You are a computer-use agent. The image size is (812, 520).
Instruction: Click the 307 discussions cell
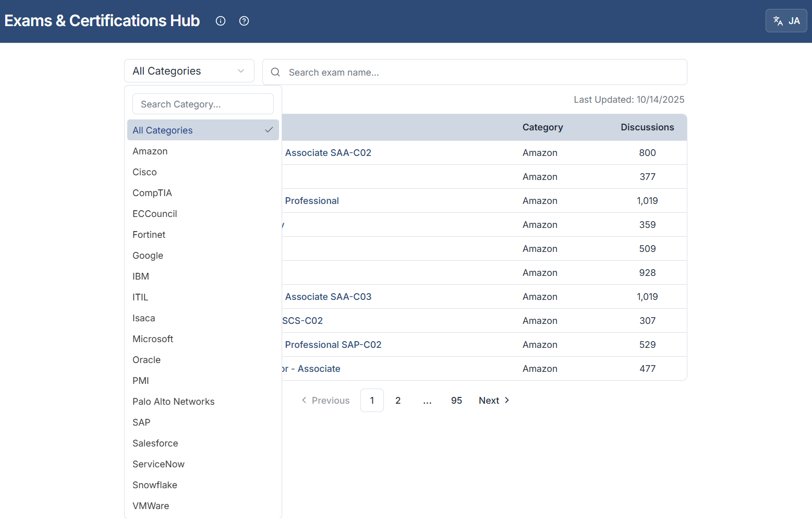(647, 321)
